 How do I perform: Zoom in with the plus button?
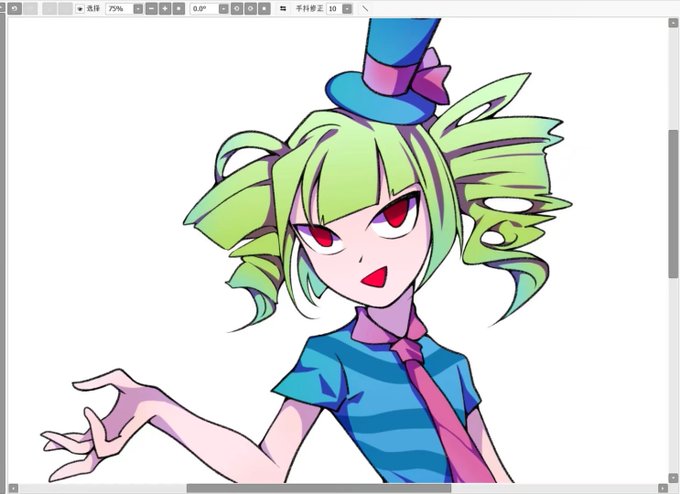165,9
